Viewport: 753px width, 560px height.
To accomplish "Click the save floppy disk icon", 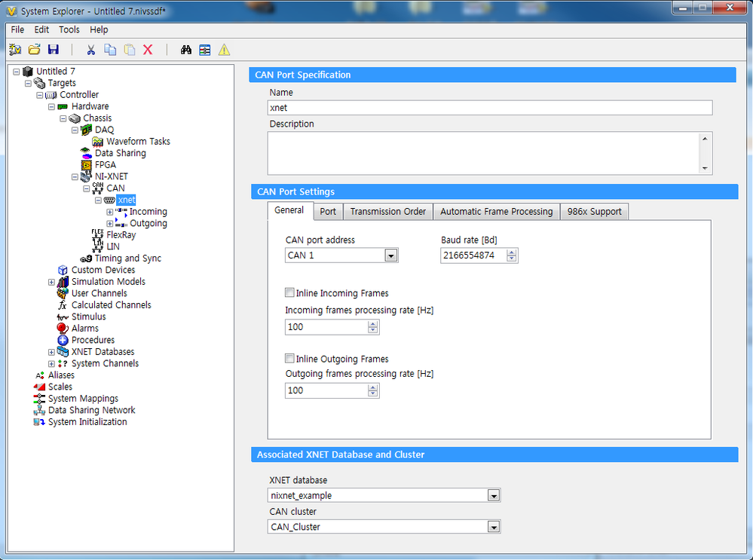I will tap(54, 50).
